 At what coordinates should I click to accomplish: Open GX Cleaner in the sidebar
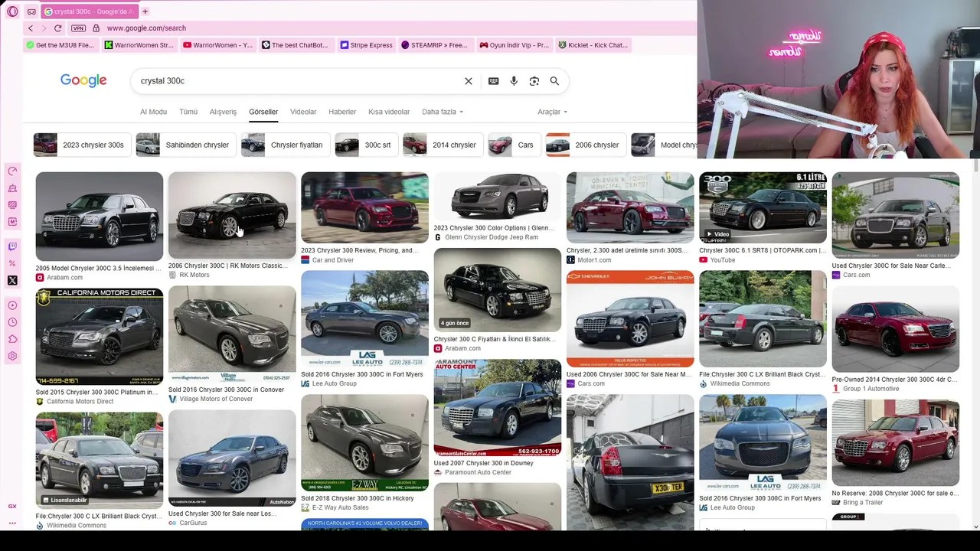pos(12,188)
